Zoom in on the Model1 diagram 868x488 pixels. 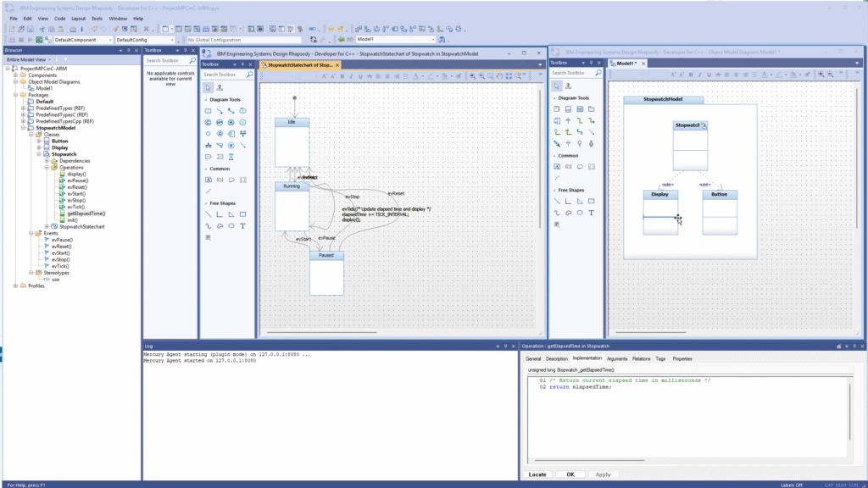821,75
